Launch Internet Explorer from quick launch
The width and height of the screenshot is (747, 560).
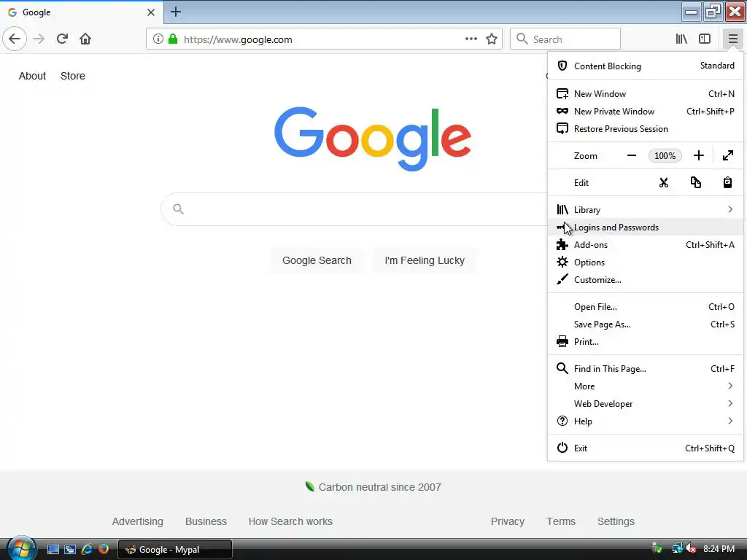(87, 550)
